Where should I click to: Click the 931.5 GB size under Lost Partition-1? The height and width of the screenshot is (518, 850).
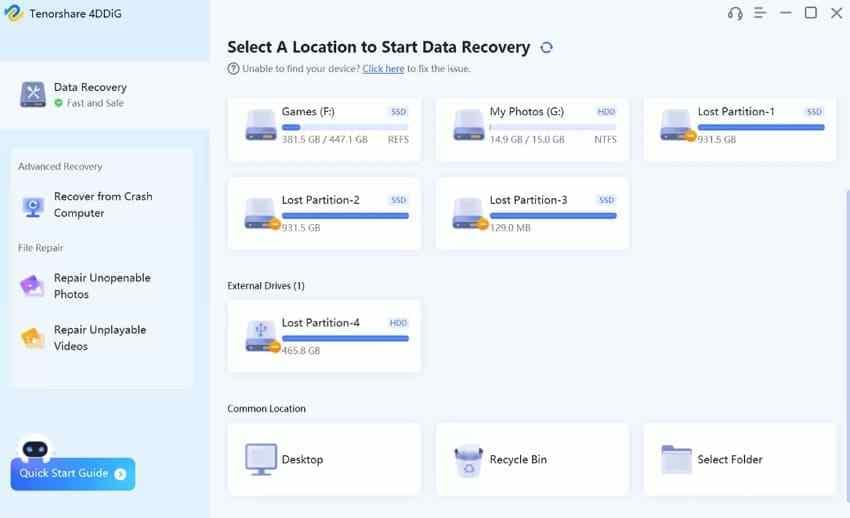(717, 140)
